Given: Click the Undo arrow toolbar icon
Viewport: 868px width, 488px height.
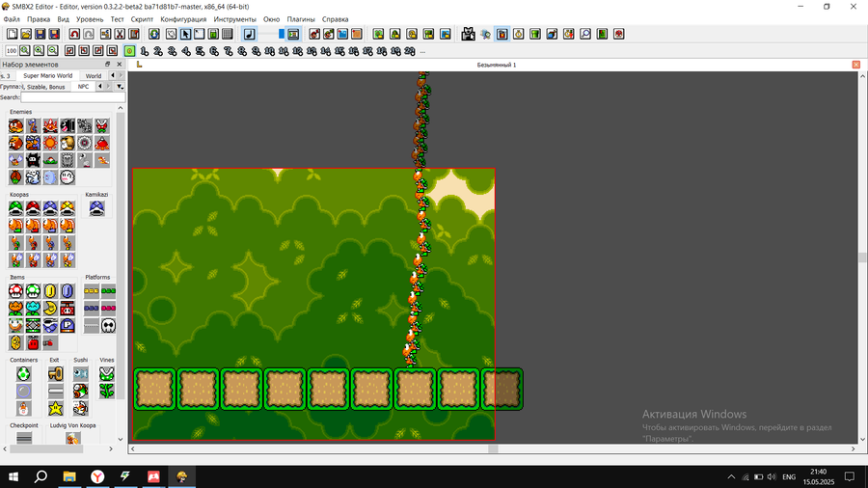Looking at the screenshot, I should coord(74,35).
